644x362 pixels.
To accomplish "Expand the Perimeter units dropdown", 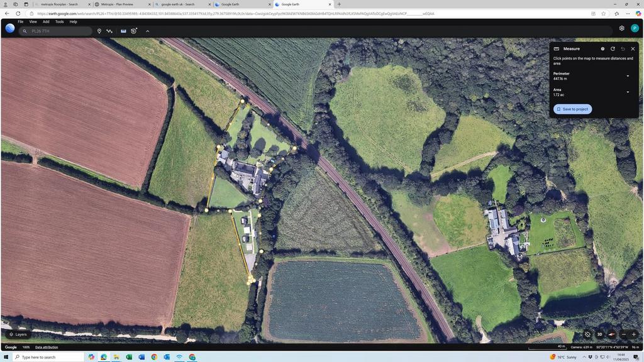I will click(x=628, y=76).
